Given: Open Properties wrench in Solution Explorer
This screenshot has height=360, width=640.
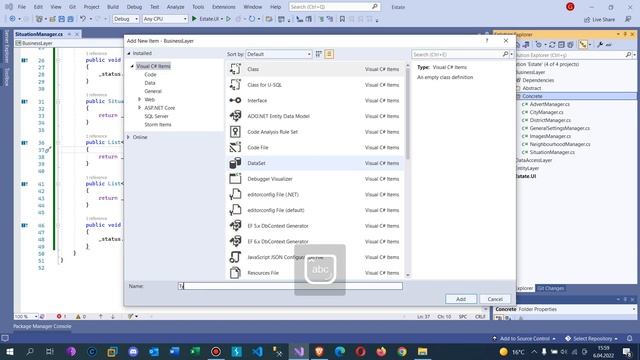Looking at the screenshot, I should 600,44.
